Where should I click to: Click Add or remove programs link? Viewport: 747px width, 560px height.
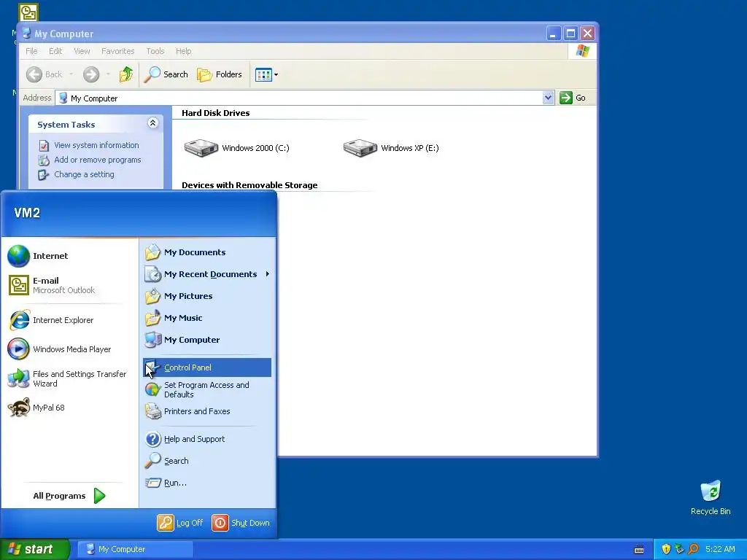[x=98, y=160]
